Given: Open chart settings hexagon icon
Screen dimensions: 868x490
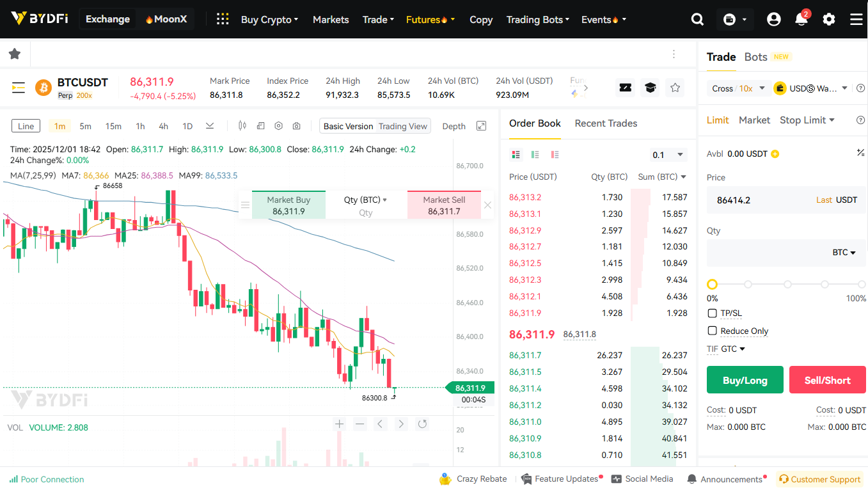Looking at the screenshot, I should pyautogui.click(x=278, y=126).
